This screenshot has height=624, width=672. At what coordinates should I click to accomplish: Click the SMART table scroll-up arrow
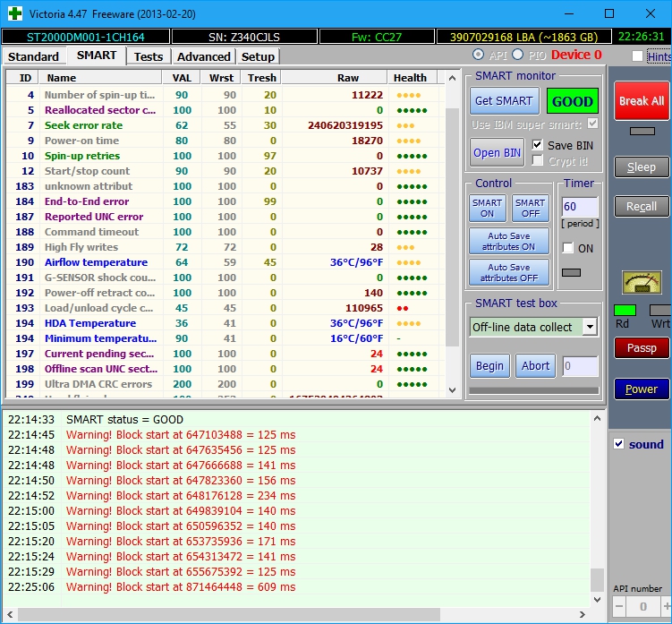[x=452, y=78]
